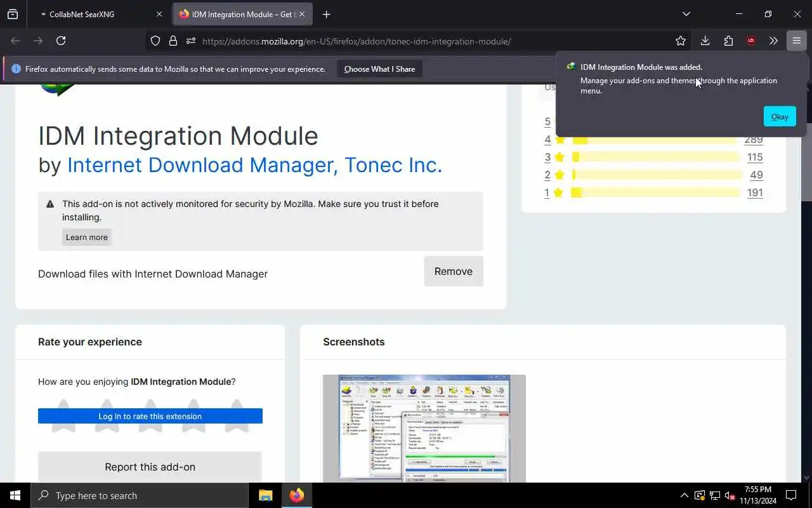The height and width of the screenshot is (508, 812).
Task: Open Internet Download Manager, Tonec Inc. author link
Action: coord(254,165)
